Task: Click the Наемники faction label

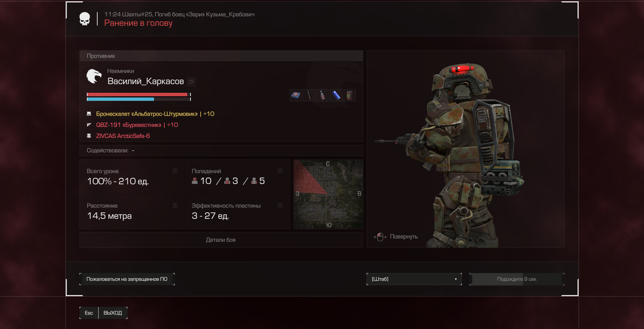Action: click(x=120, y=71)
